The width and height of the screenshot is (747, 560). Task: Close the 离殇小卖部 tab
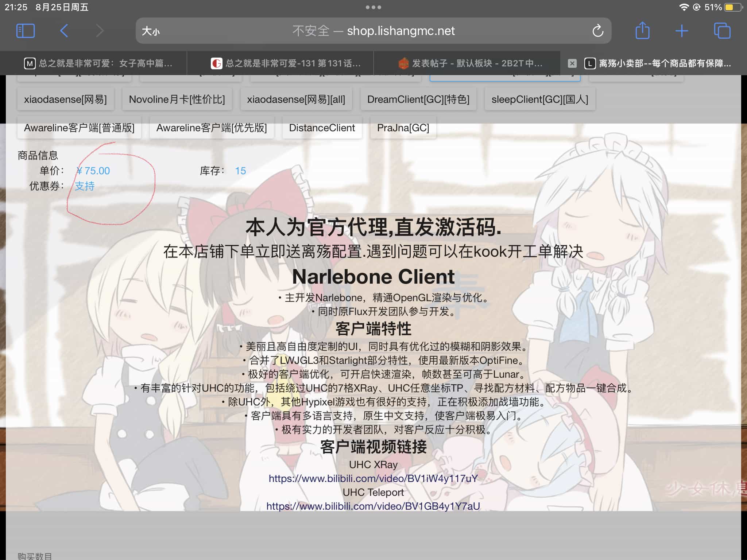click(572, 63)
